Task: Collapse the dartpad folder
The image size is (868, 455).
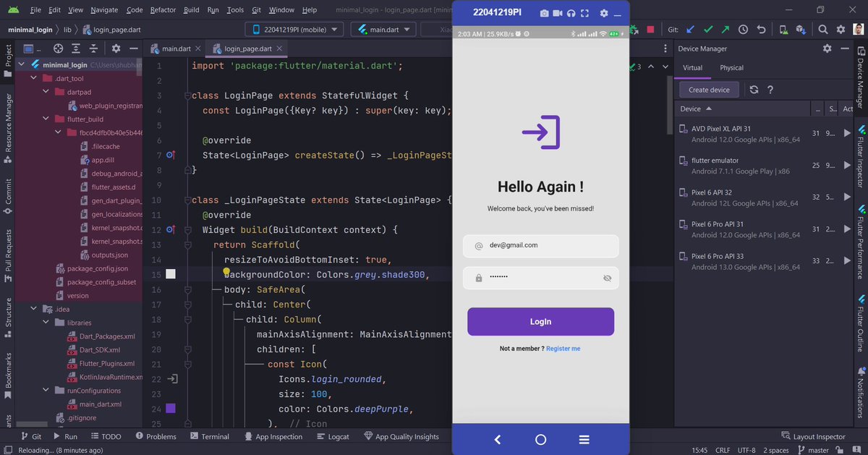Action: click(x=46, y=92)
